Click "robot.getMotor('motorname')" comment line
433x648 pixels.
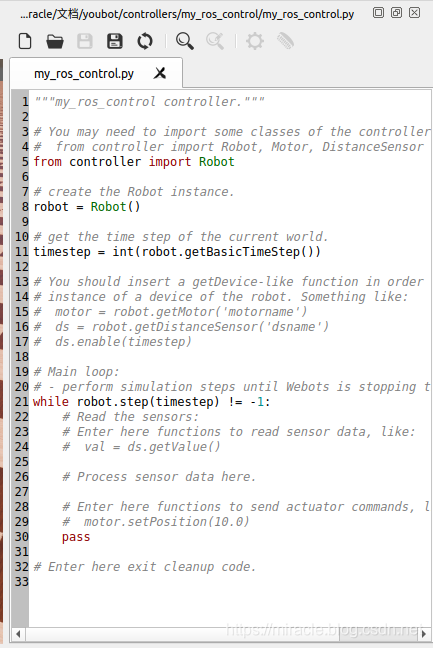(x=170, y=312)
